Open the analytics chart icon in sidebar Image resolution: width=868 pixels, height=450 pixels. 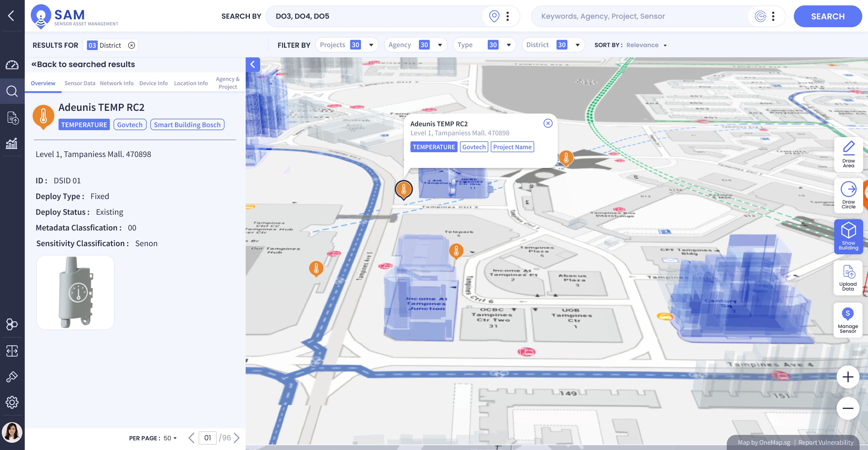pyautogui.click(x=12, y=143)
